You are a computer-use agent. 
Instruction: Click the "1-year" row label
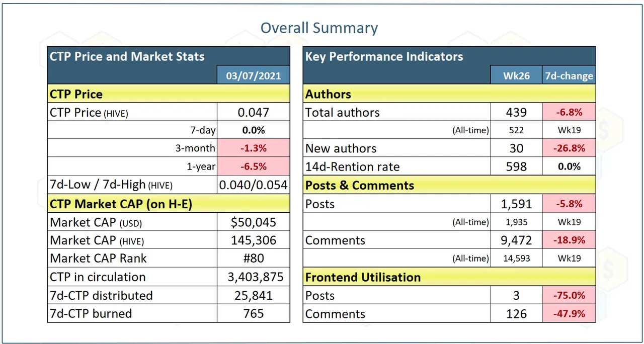[201, 166]
